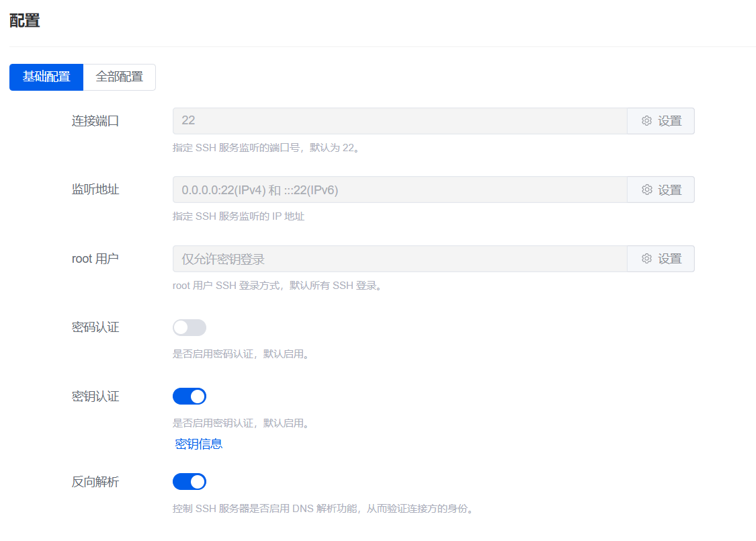Image resolution: width=756 pixels, height=541 pixels.
Task: Click the 连接端口 label
Action: click(x=95, y=121)
